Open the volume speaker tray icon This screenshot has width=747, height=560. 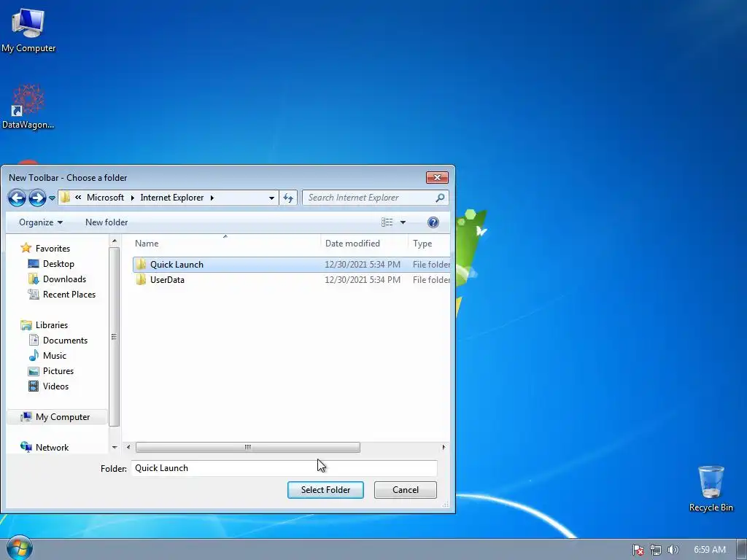click(x=673, y=550)
